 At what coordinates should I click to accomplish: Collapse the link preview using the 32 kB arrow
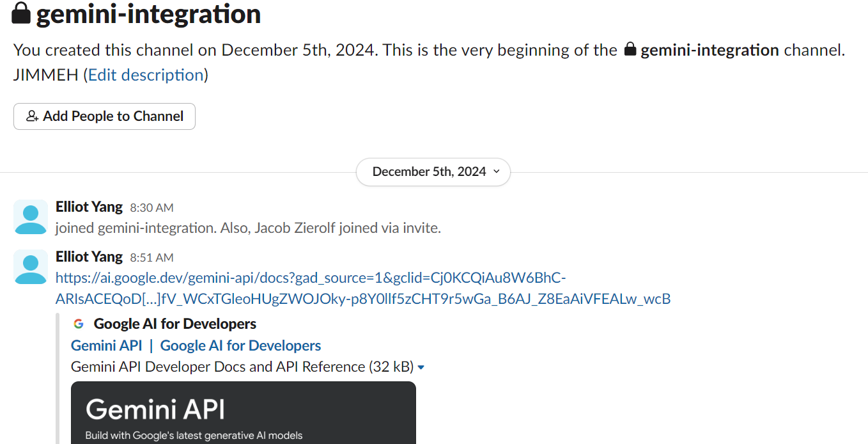coord(421,367)
